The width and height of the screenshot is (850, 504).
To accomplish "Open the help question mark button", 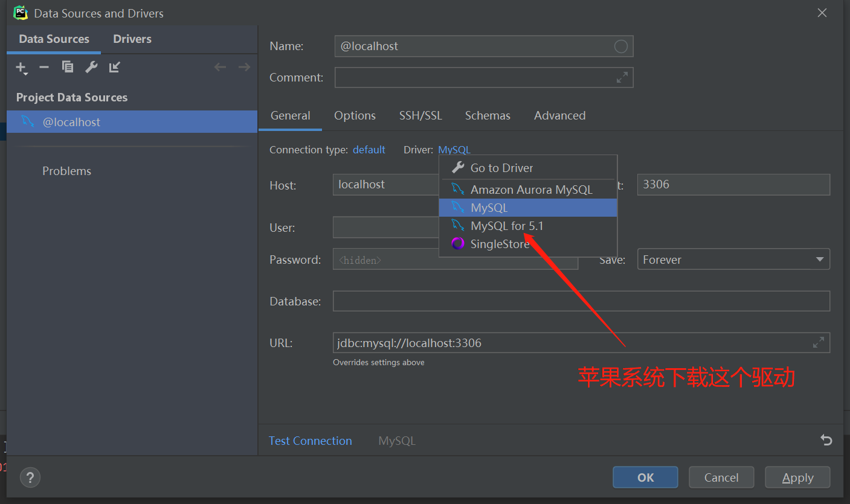I will pyautogui.click(x=30, y=477).
